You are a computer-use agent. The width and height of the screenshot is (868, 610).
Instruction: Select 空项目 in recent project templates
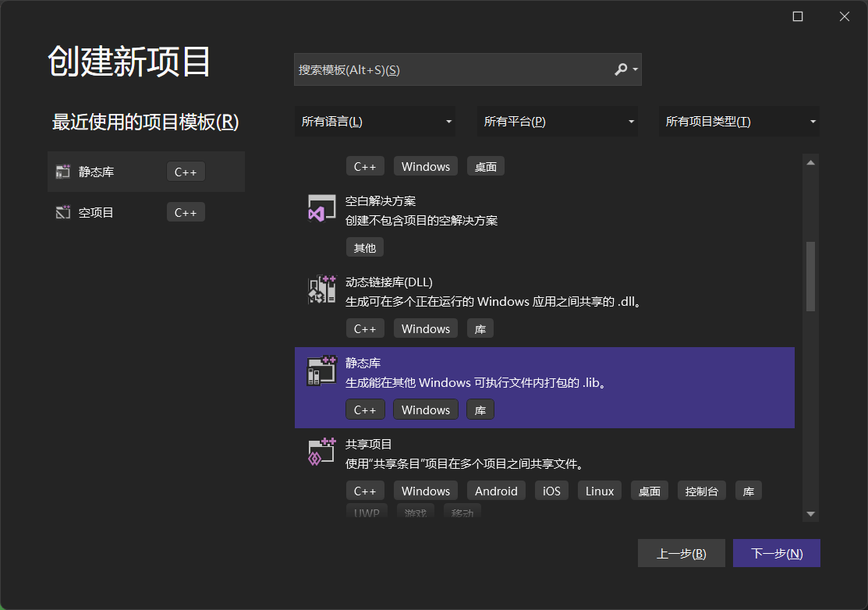[x=146, y=212]
